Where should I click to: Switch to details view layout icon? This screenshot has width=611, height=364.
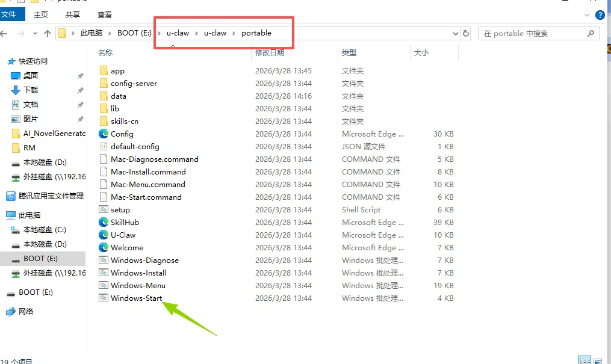585,360
